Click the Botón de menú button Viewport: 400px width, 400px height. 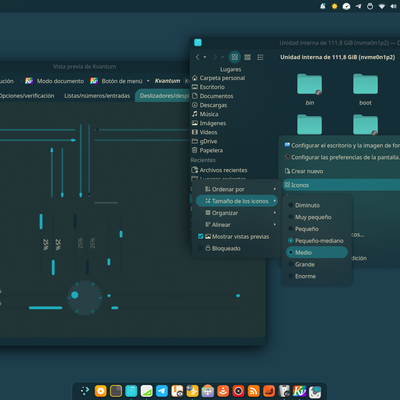tap(116, 81)
